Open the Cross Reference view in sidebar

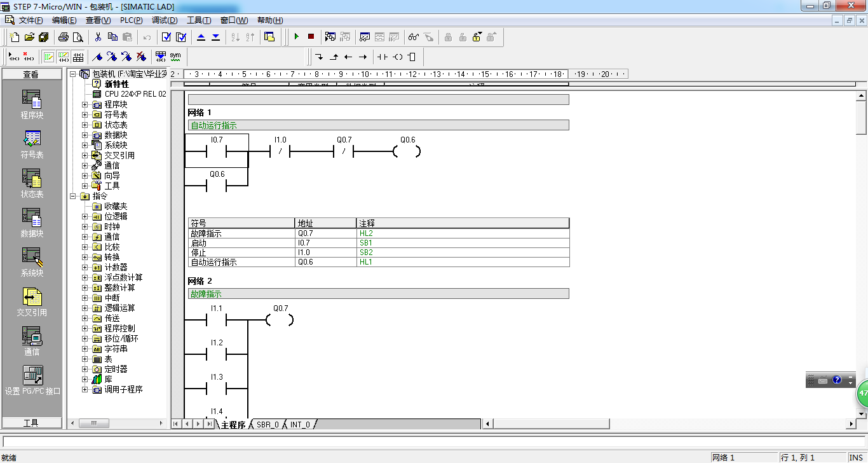[x=32, y=302]
